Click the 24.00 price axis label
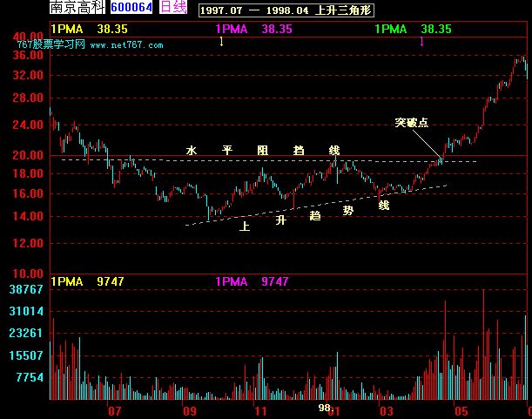This screenshot has width=532, height=419. point(28,125)
